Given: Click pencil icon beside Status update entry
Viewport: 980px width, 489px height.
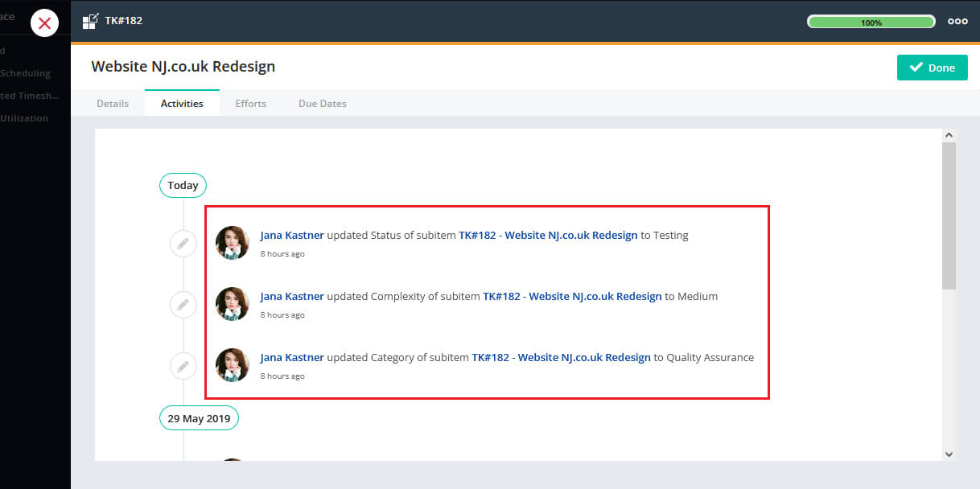Looking at the screenshot, I should click(183, 243).
